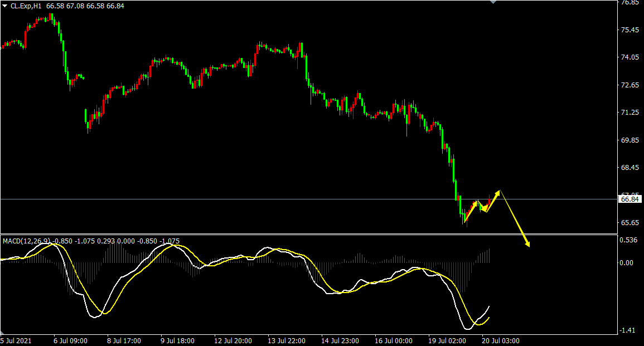This screenshot has height=346, width=644.
Task: Click the CL.Exp,H1 symbol title text
Action: [26, 6]
